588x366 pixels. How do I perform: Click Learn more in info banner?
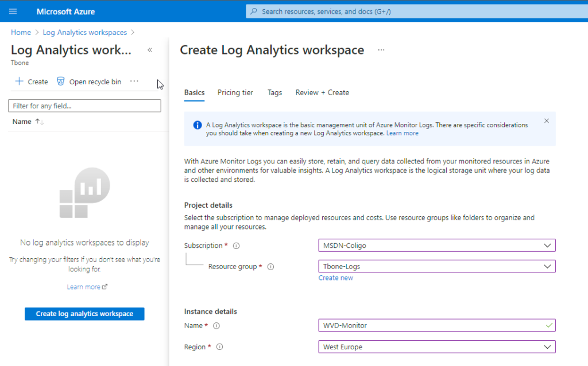click(x=402, y=133)
